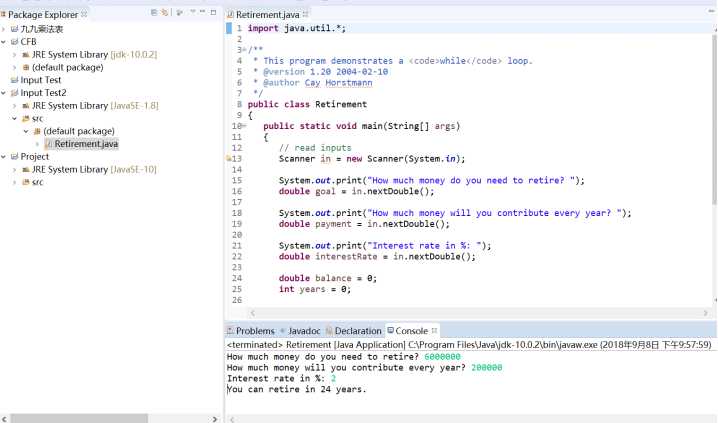718x423 pixels.
Task: Click src folder icon under Input Test2
Action: [26, 119]
